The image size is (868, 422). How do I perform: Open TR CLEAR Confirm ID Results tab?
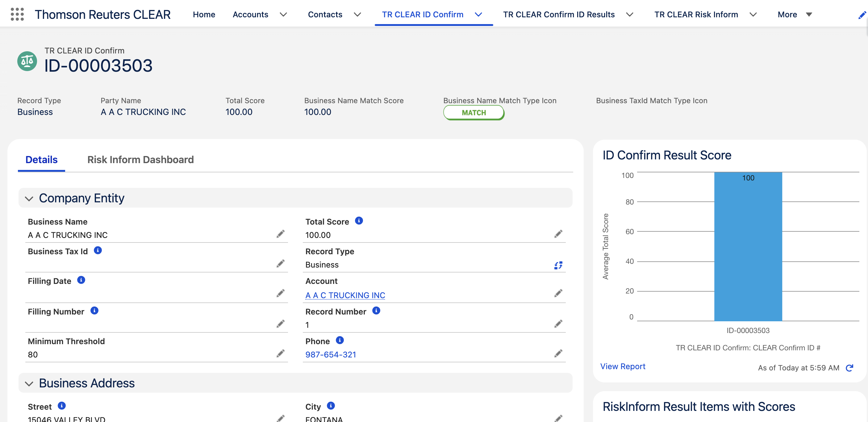coord(559,15)
